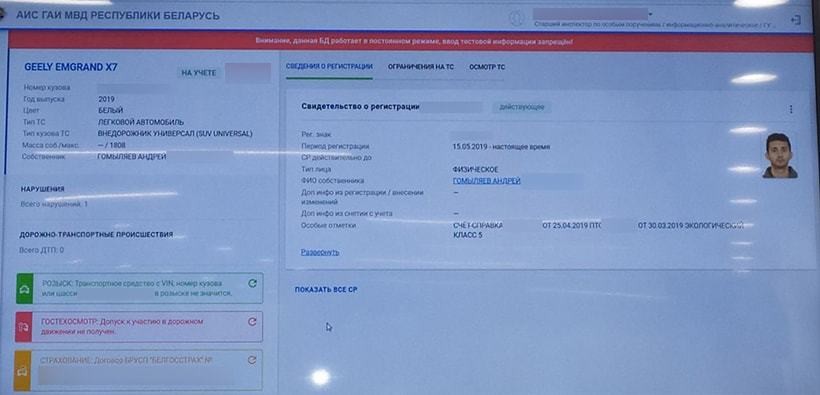Click АИС ГАИ МВД РЕСПУБЛИКИ БЕЛАРУСЬ title

coord(118,15)
